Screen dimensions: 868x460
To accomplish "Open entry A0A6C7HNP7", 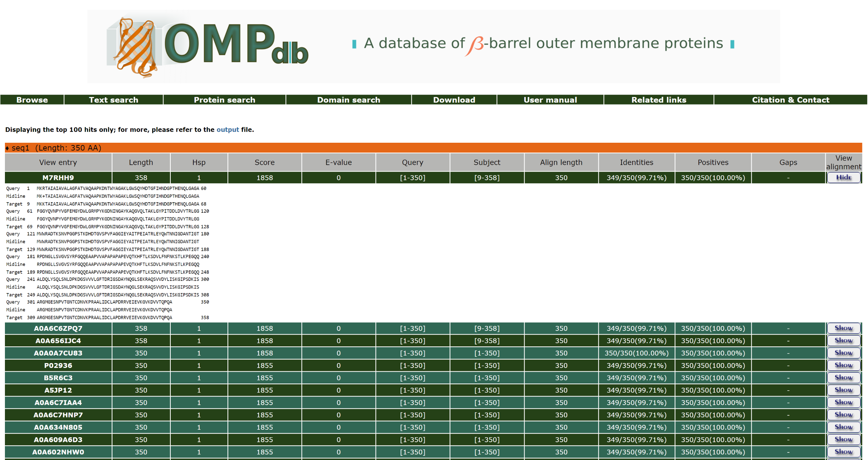I will coord(58,415).
